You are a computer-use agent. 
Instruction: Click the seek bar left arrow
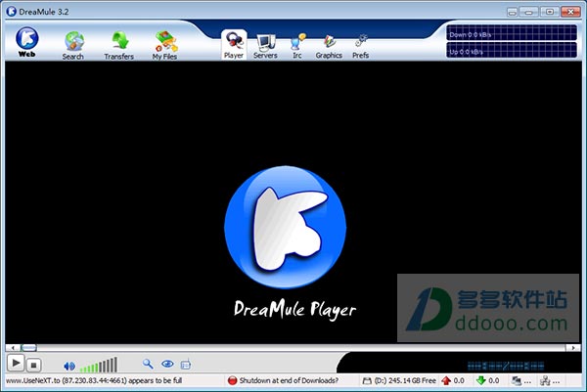tap(13, 348)
